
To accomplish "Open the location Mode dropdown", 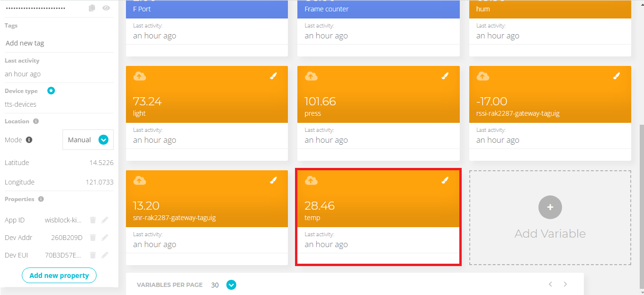I will 103,140.
